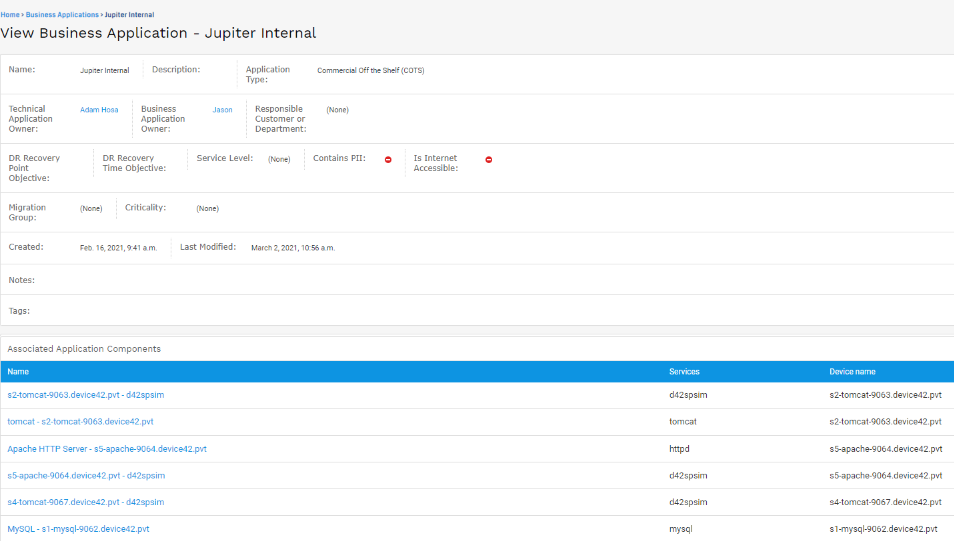Open s2-tomcat-9063.device42.pvt - d42spsim component

click(86, 395)
